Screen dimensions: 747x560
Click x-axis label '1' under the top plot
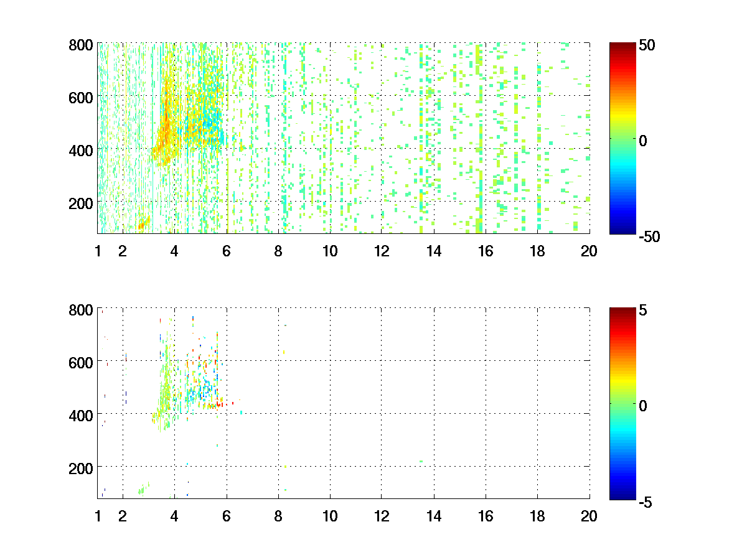pos(98,251)
